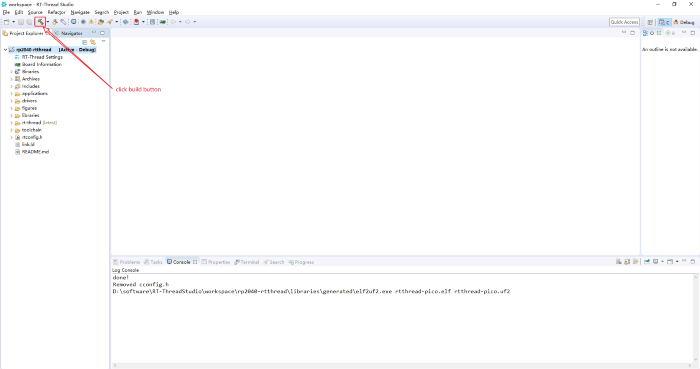This screenshot has height=369, width=700.
Task: Click the open folder package toolbar icon
Action: [101, 22]
